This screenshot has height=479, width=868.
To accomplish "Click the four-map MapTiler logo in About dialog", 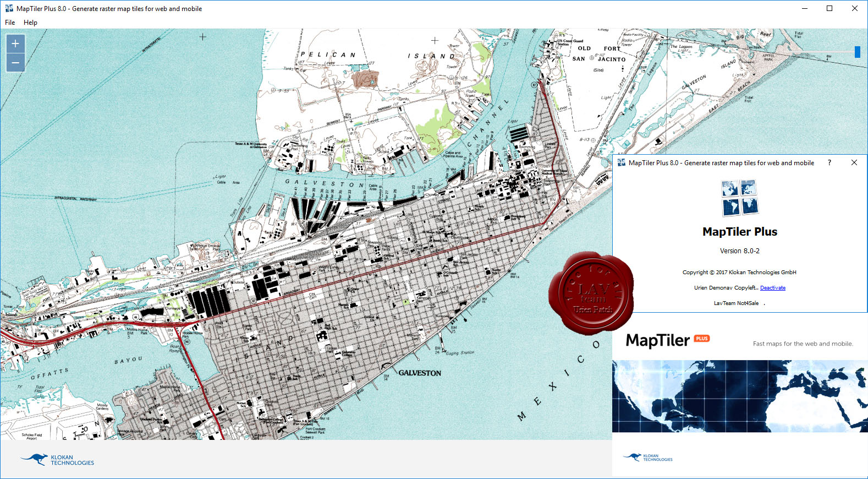I will pos(740,198).
